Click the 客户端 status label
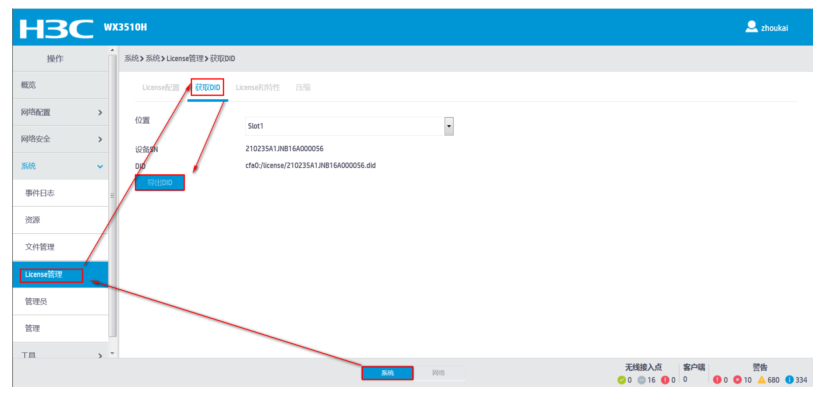The width and height of the screenshot is (820, 395). tap(694, 367)
